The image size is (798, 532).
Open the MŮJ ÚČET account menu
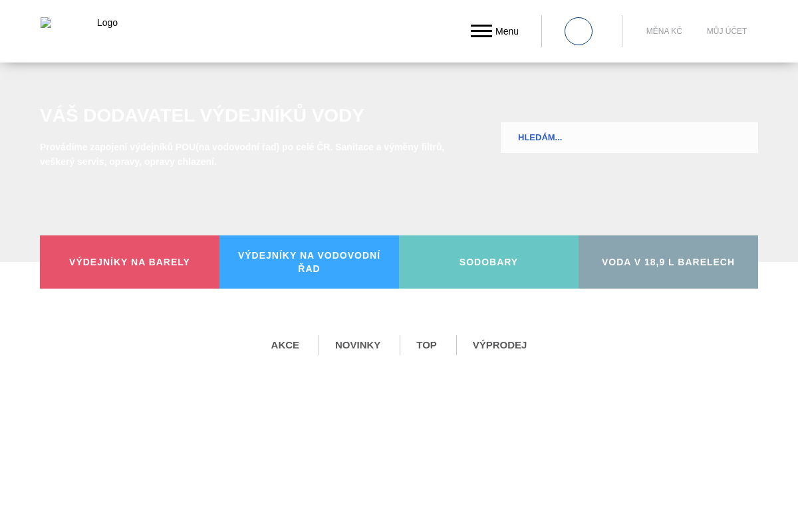[726, 31]
